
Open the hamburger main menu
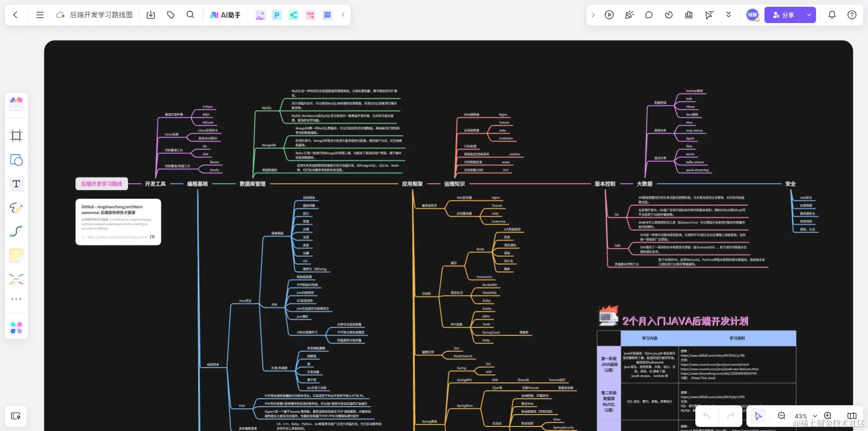click(40, 15)
